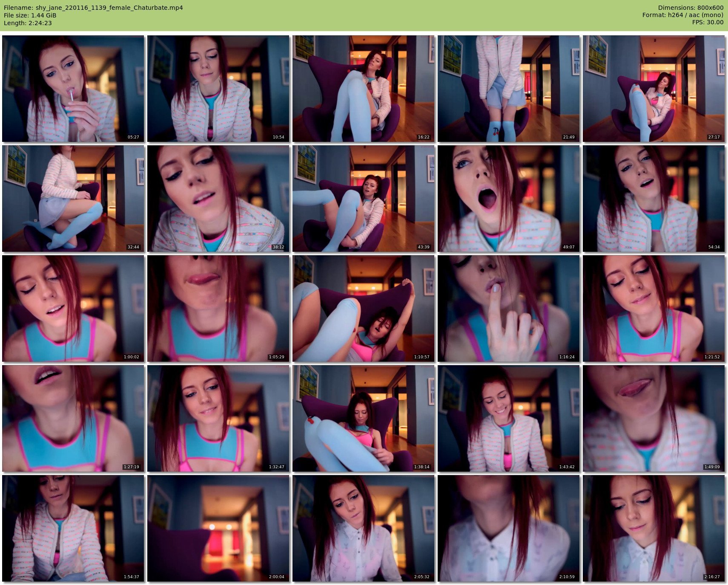Select the "File size: 1.44 GiB" text
This screenshot has width=728, height=585.
pyautogui.click(x=30, y=15)
